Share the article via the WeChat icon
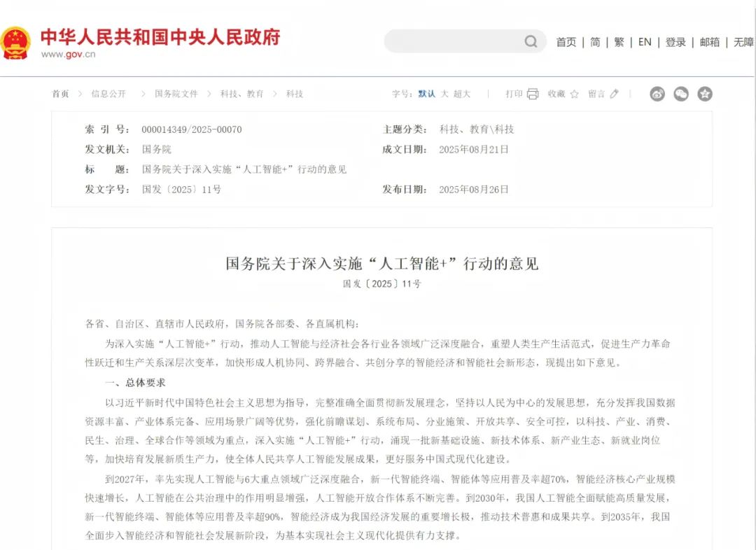This screenshot has height=550, width=756. pos(680,93)
